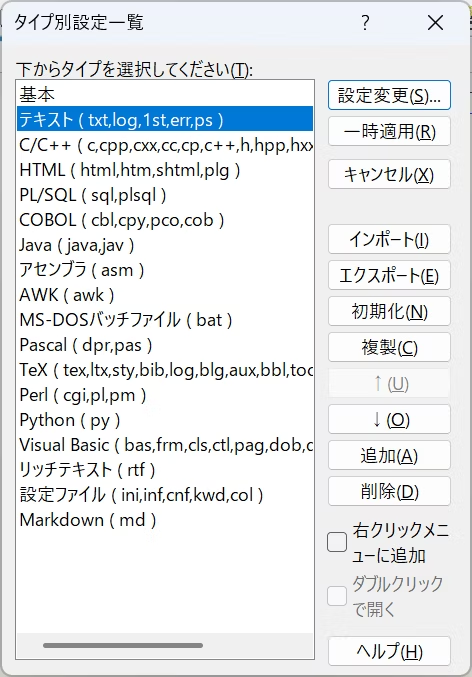
Task: Select アセンブラ ( asm ) entry
Action: [x=165, y=270]
